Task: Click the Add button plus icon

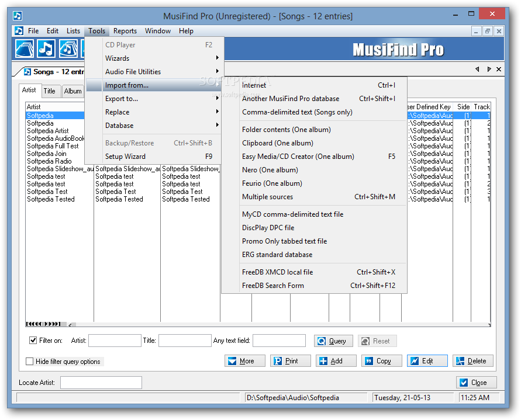Action: click(323, 361)
